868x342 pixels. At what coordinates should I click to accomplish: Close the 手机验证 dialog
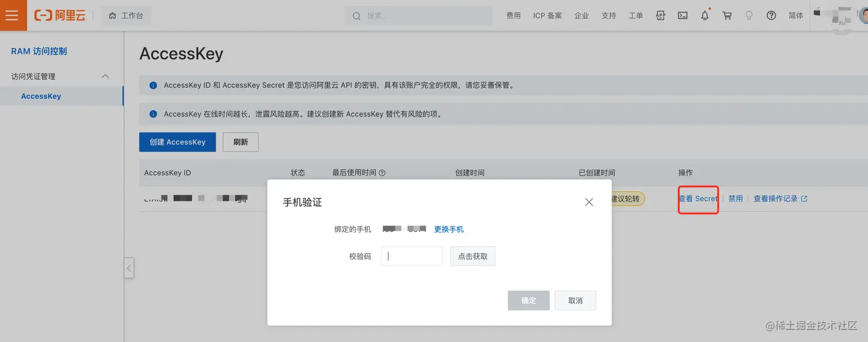589,202
